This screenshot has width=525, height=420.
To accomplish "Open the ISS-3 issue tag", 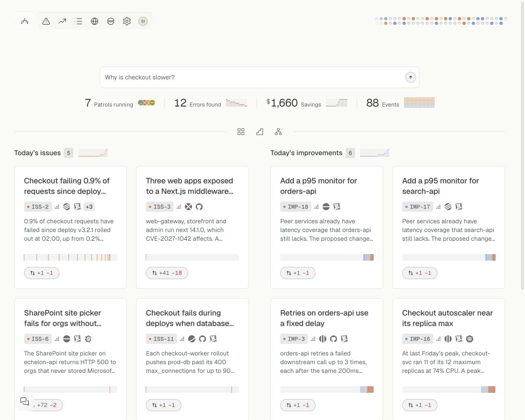I will point(160,206).
